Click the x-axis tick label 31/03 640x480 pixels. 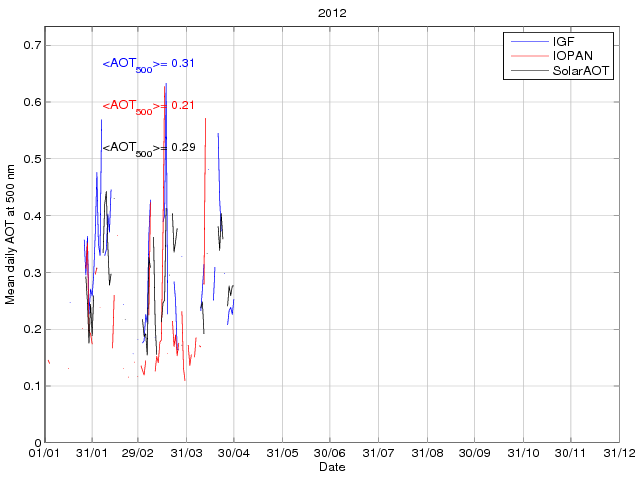tap(187, 453)
